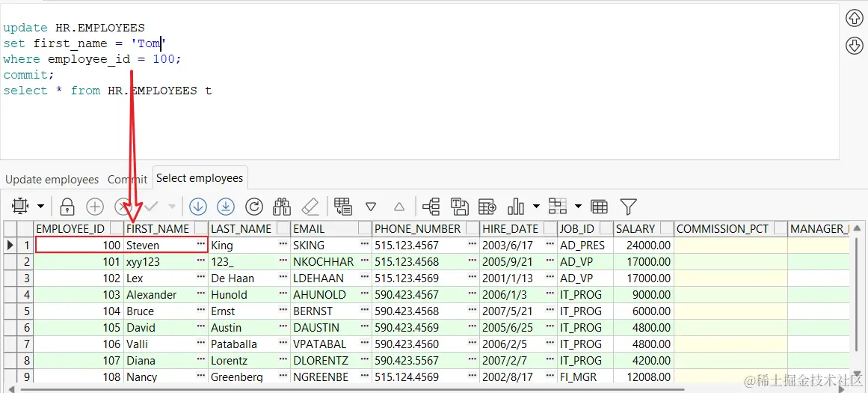The height and width of the screenshot is (393, 868).
Task: Click the insert record plus icon
Action: [95, 207]
